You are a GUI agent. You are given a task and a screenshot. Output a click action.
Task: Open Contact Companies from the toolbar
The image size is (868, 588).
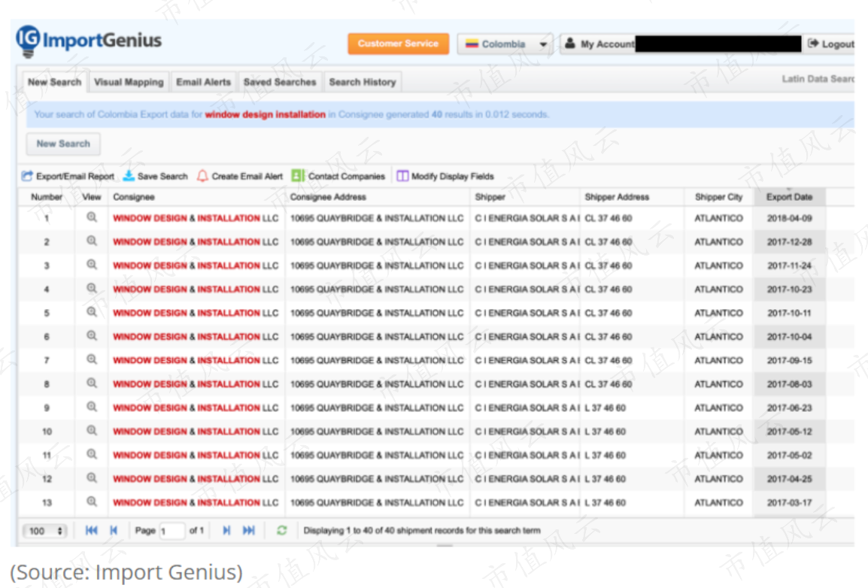pyautogui.click(x=338, y=176)
